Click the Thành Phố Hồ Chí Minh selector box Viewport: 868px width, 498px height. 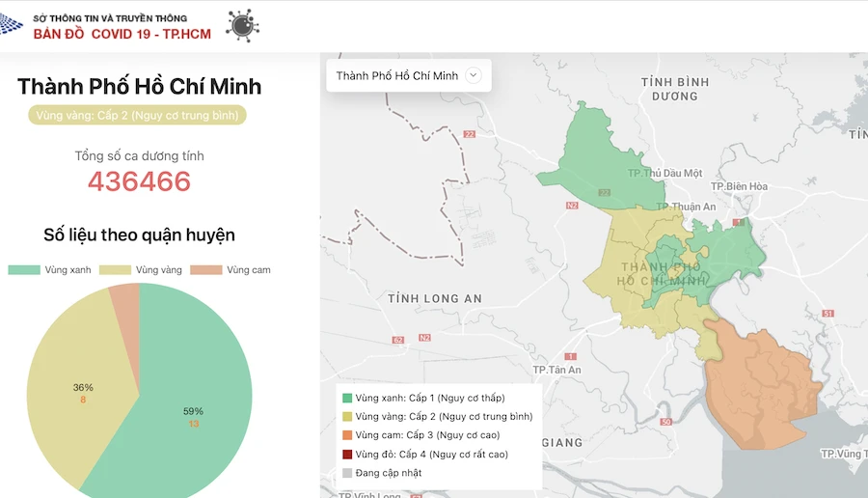(397, 75)
